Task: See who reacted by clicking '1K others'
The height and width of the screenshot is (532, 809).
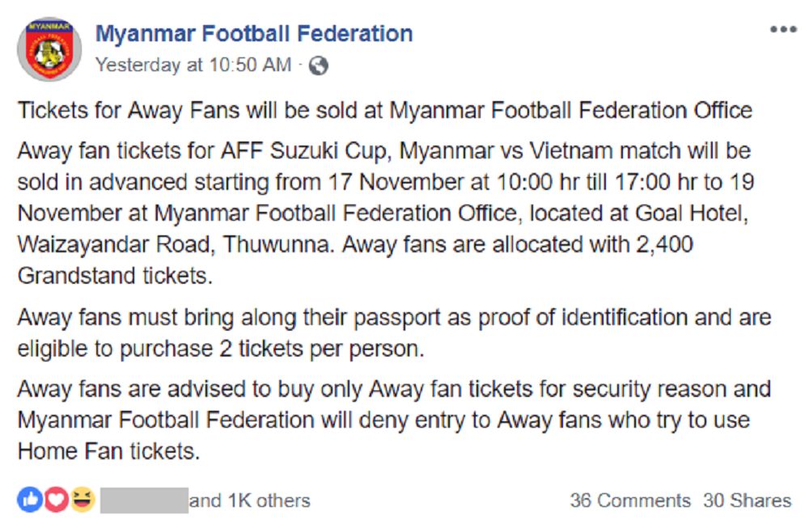Action: [x=270, y=500]
